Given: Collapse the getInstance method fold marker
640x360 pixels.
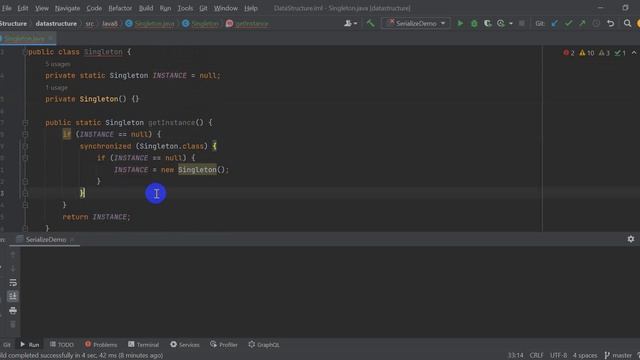Looking at the screenshot, I should (25, 122).
